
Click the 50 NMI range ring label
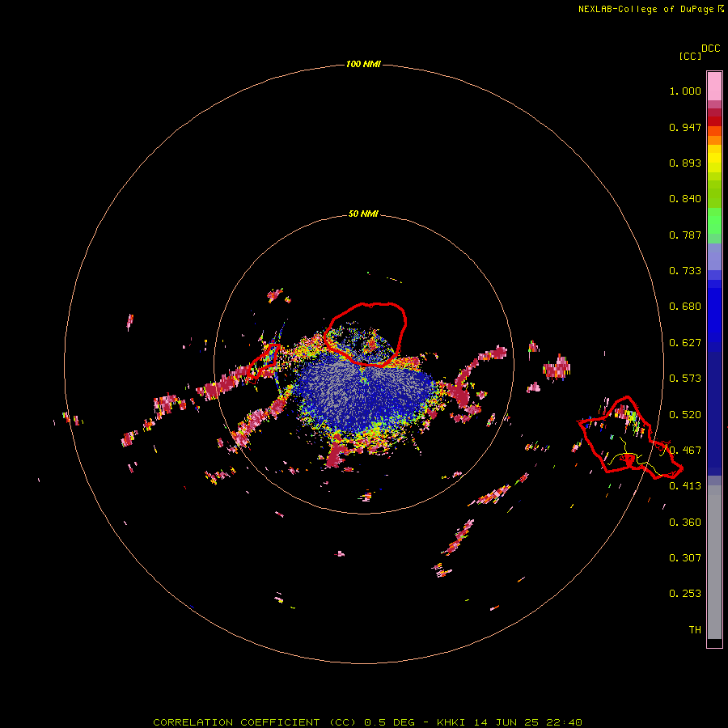363,214
